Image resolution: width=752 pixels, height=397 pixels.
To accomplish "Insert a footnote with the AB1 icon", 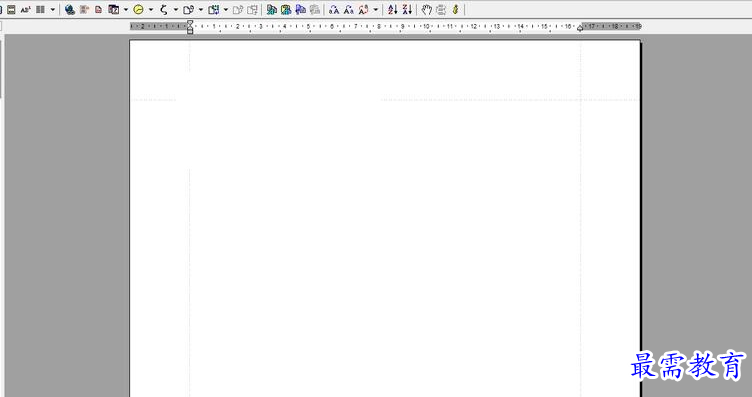I will (26, 9).
